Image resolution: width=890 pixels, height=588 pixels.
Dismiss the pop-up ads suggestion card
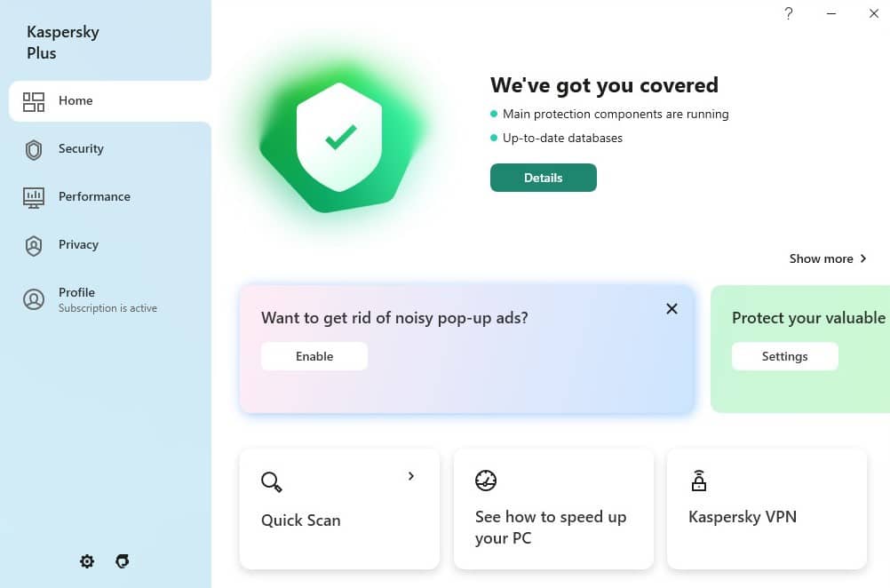tap(671, 309)
